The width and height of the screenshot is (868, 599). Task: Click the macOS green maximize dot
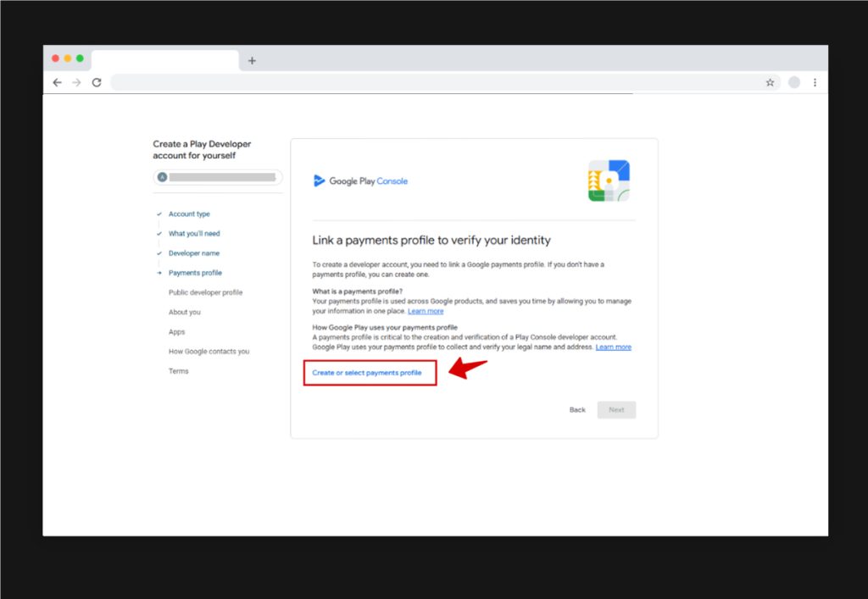click(x=80, y=58)
